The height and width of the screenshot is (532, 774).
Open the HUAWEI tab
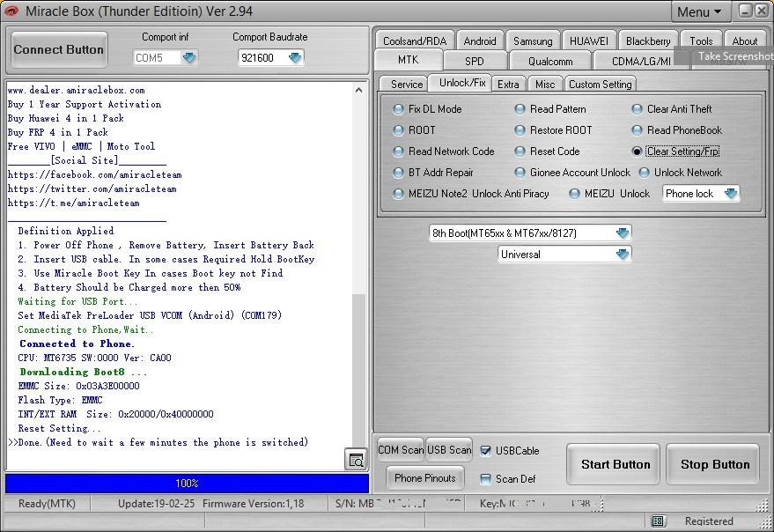tap(588, 41)
